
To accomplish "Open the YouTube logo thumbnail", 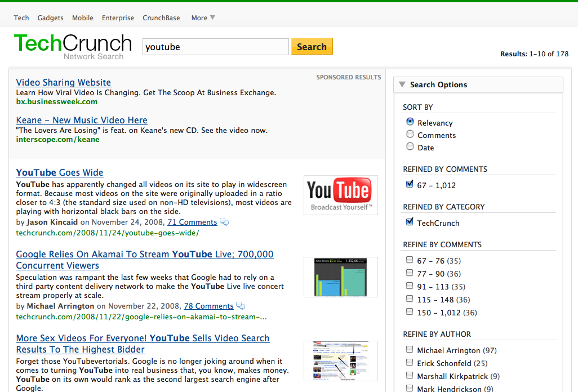I will [340, 195].
